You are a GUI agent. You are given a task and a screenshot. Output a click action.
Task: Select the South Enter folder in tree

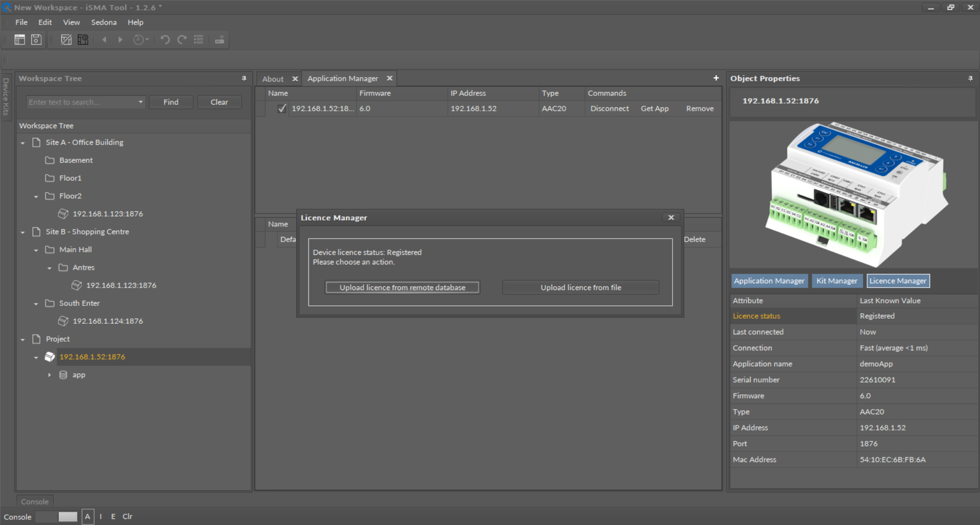coord(79,303)
